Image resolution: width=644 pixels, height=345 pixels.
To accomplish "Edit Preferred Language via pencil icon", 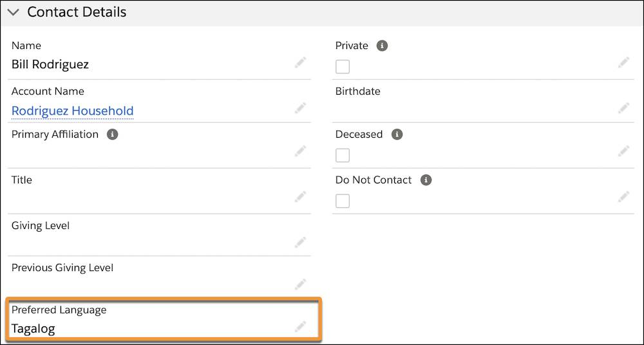I will coord(300,327).
